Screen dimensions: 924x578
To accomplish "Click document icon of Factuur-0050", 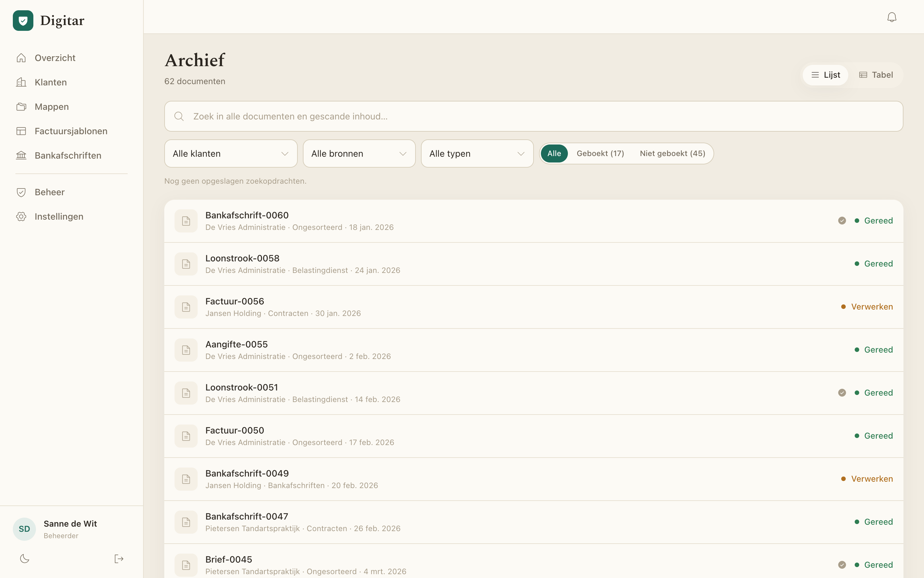I will pos(186,436).
